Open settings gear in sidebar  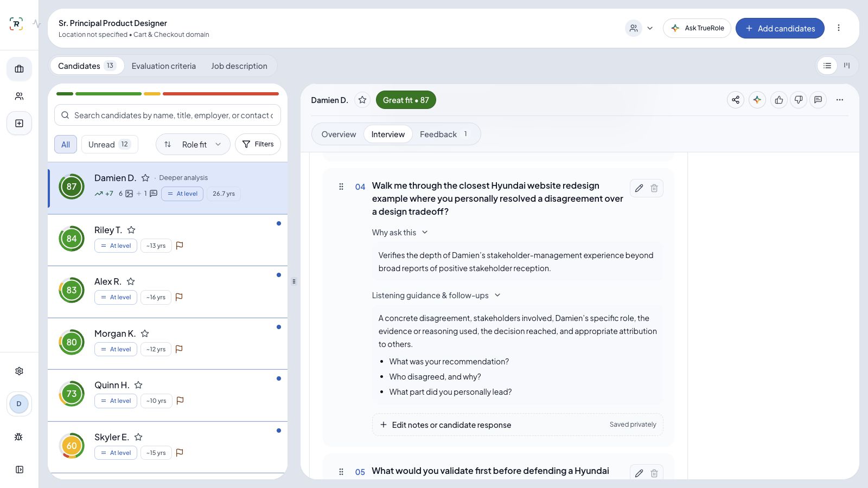pos(19,371)
